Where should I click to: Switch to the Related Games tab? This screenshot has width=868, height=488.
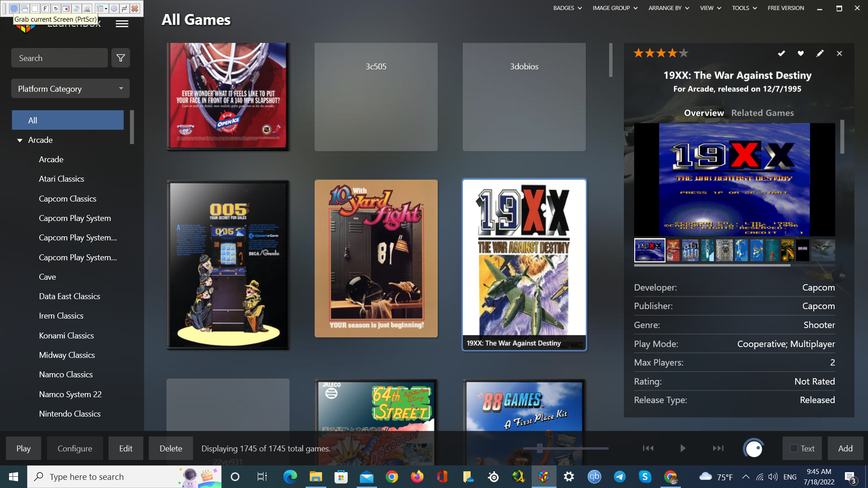762,113
